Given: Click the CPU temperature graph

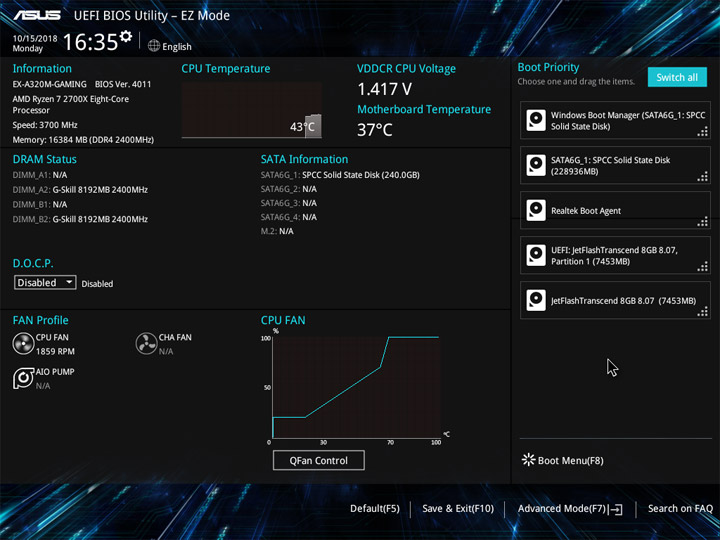Looking at the screenshot, I should click(x=252, y=110).
